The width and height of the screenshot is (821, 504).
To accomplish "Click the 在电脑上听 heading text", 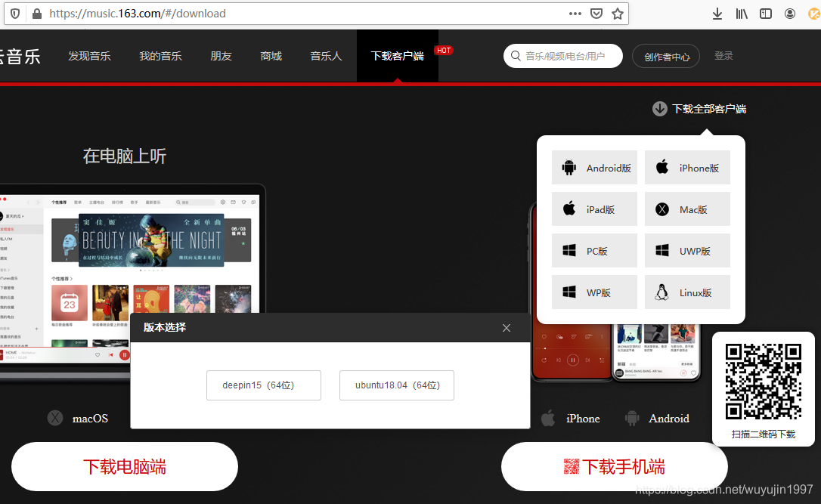I will pos(125,156).
